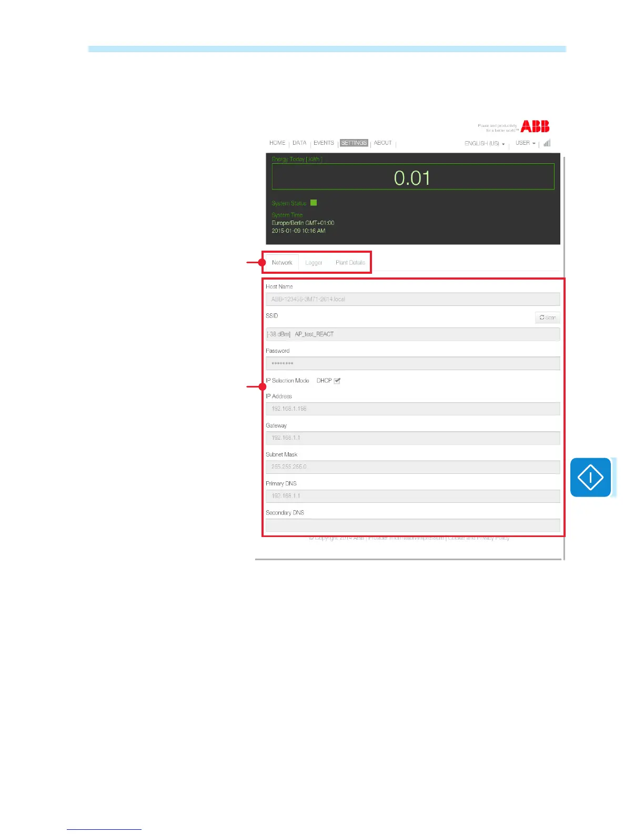The width and height of the screenshot is (644, 834).
Task: Click the Scan button next to SSID
Action: [x=547, y=317]
